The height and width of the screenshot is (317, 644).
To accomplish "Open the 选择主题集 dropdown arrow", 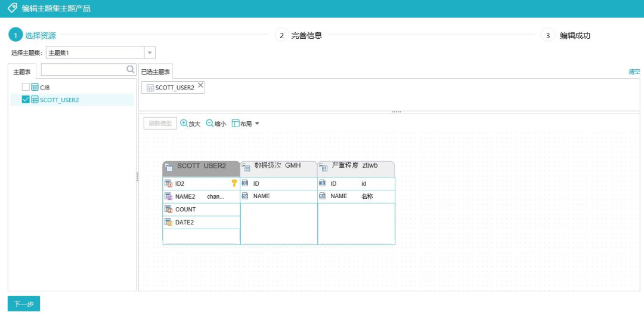I will [150, 53].
